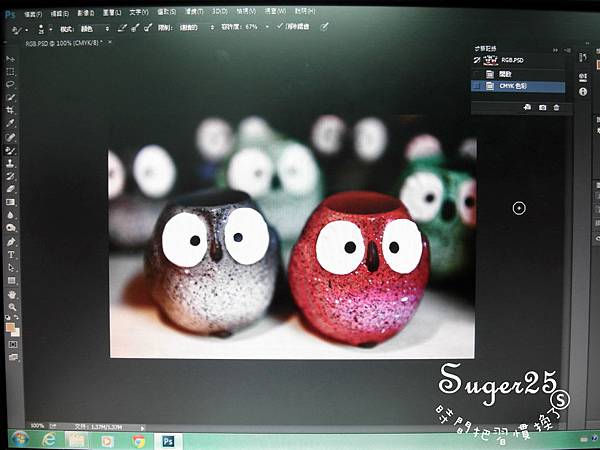600x450 pixels.
Task: Toggle Quick Mask mode in toolbox
Action: coord(12,344)
